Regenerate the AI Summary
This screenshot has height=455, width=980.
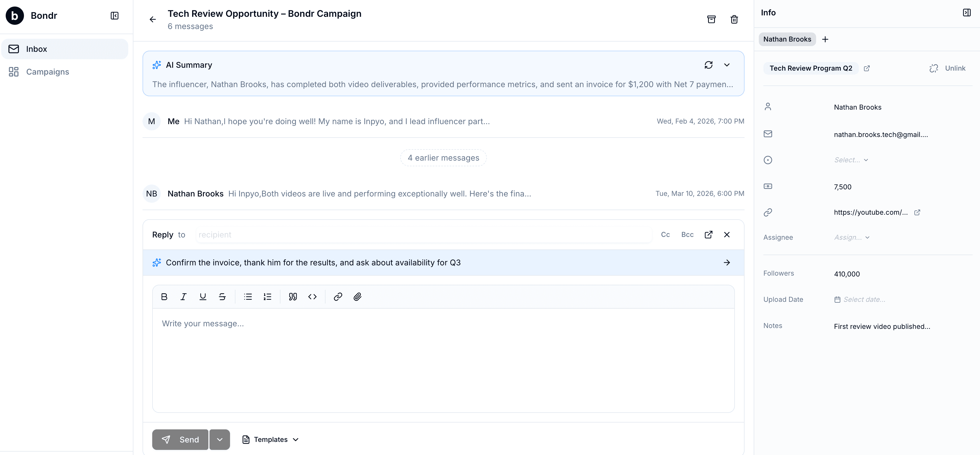(x=708, y=65)
